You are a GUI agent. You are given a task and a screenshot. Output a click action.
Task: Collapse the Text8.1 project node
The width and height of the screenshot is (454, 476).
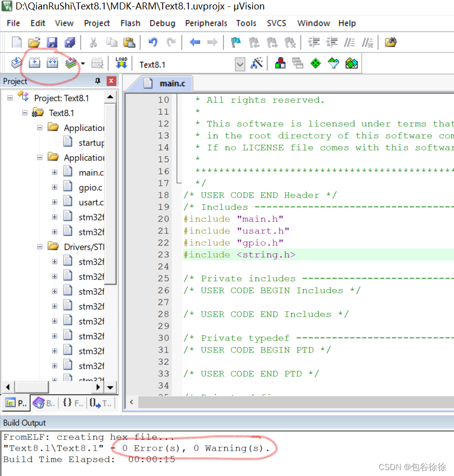pyautogui.click(x=25, y=113)
